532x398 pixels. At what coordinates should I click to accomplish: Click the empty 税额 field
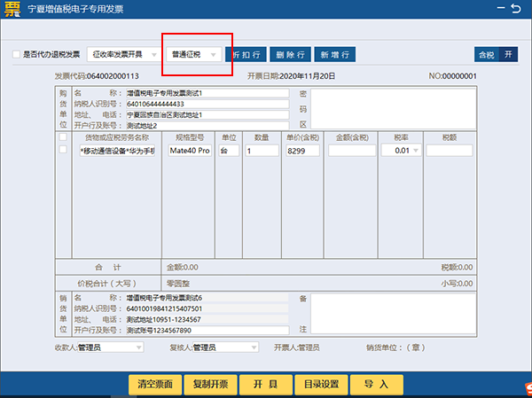tap(450, 151)
